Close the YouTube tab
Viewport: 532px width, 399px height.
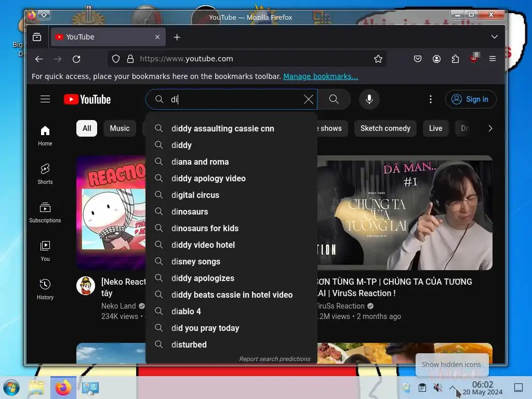[x=157, y=37]
